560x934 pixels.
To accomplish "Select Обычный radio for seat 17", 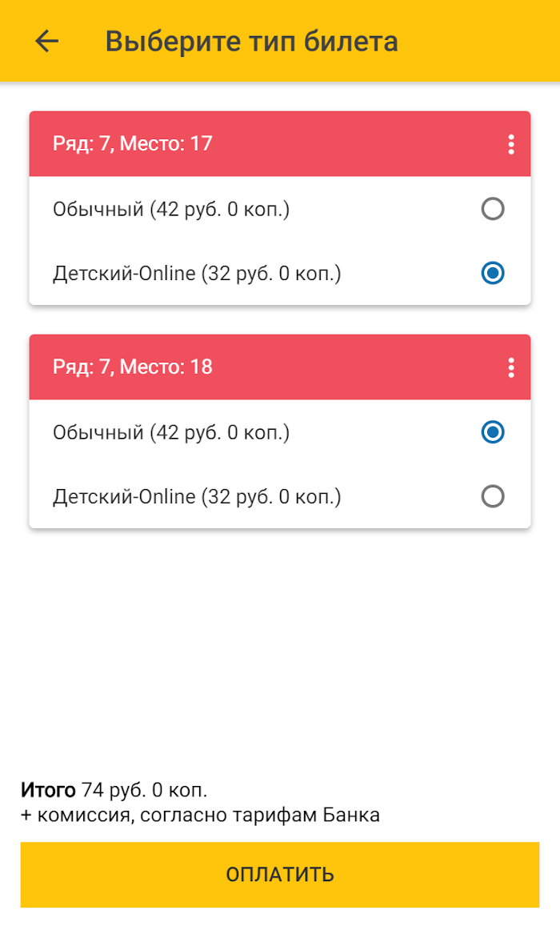I will click(493, 209).
